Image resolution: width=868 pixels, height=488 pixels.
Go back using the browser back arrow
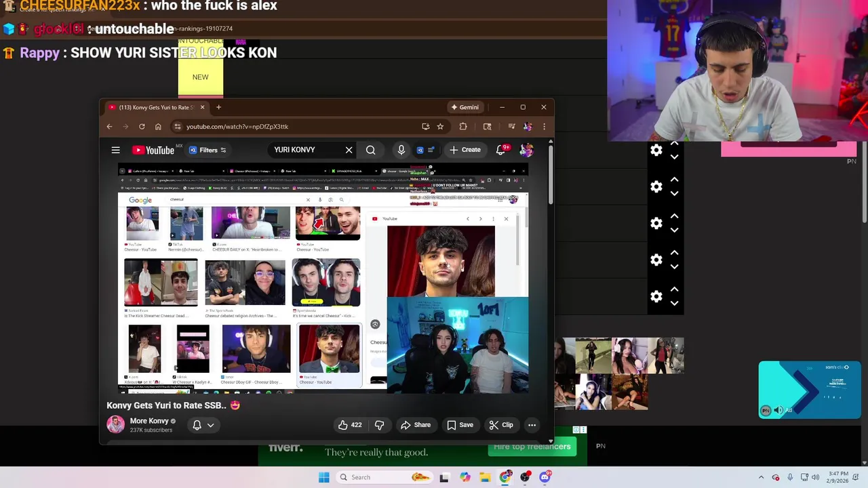pos(109,127)
